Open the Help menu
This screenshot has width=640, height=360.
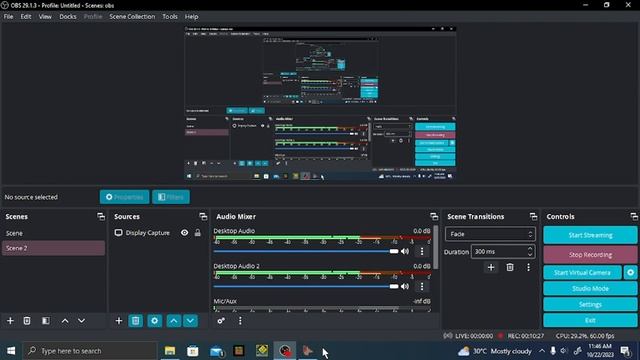point(191,17)
